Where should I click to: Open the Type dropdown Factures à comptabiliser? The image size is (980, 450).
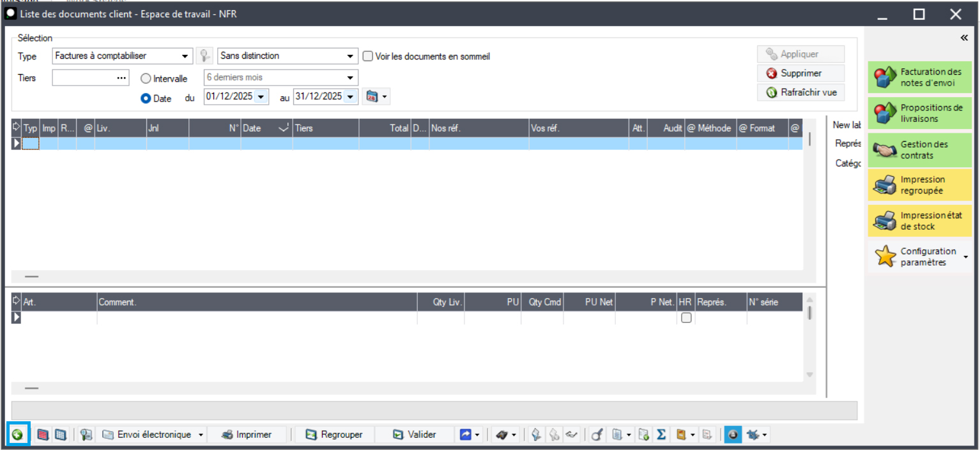click(122, 56)
